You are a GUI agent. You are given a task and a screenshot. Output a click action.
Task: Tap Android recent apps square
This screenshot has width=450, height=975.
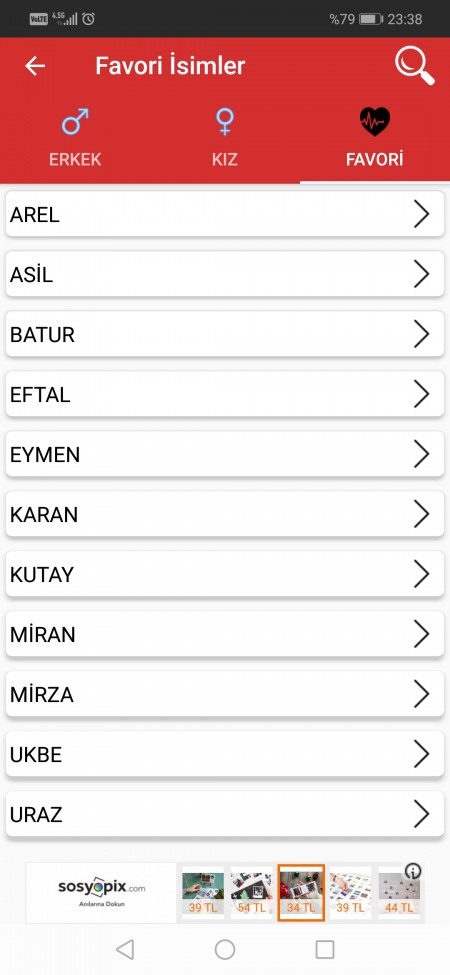tap(325, 950)
